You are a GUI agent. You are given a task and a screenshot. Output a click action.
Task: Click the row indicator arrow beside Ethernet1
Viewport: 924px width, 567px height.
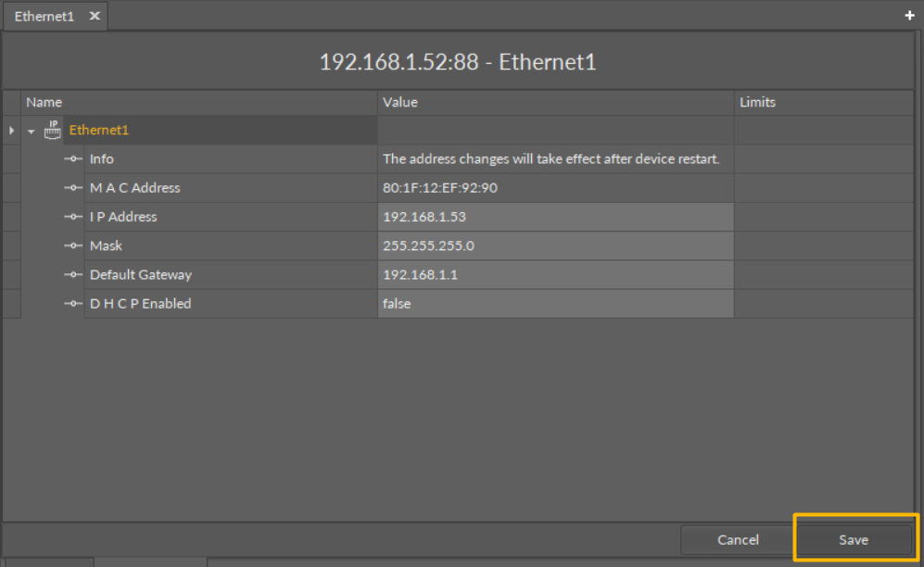(11, 131)
